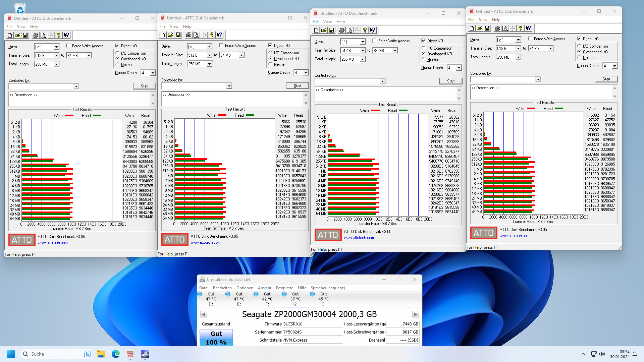644x362 pixels.
Task: Select I/O Comparison mode for drive E
Action: point(271,53)
